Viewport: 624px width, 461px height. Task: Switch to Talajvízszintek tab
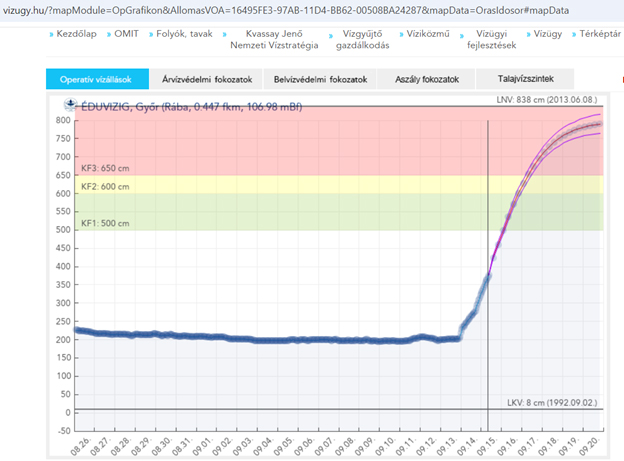tap(525, 79)
